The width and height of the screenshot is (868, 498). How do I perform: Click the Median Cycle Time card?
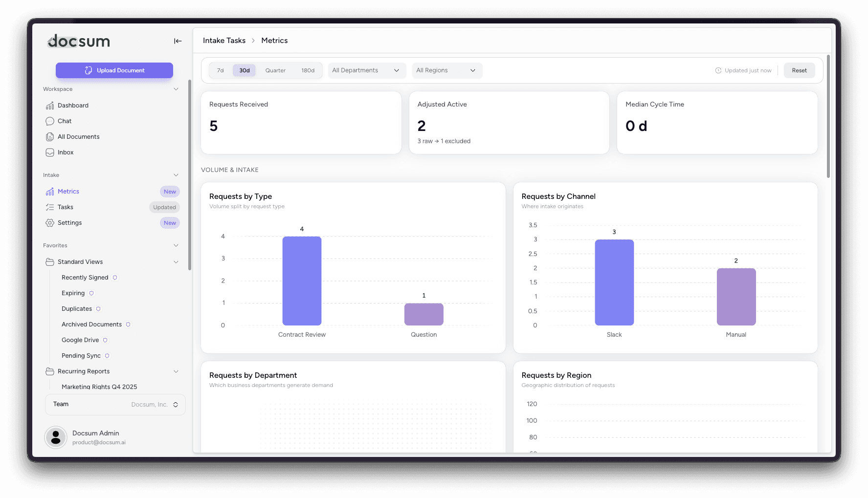(717, 123)
